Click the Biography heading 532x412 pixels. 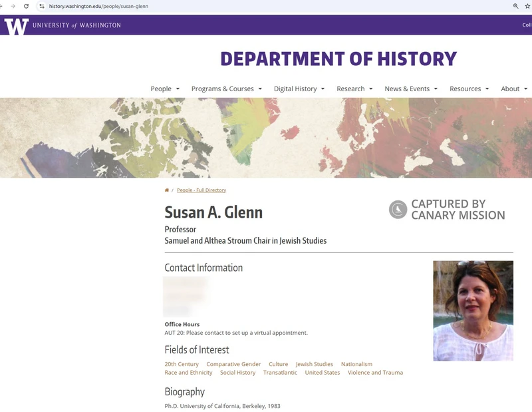pyautogui.click(x=185, y=391)
